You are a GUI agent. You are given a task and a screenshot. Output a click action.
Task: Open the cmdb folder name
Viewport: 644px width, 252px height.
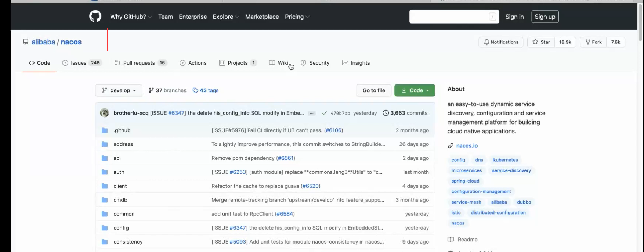(x=120, y=200)
